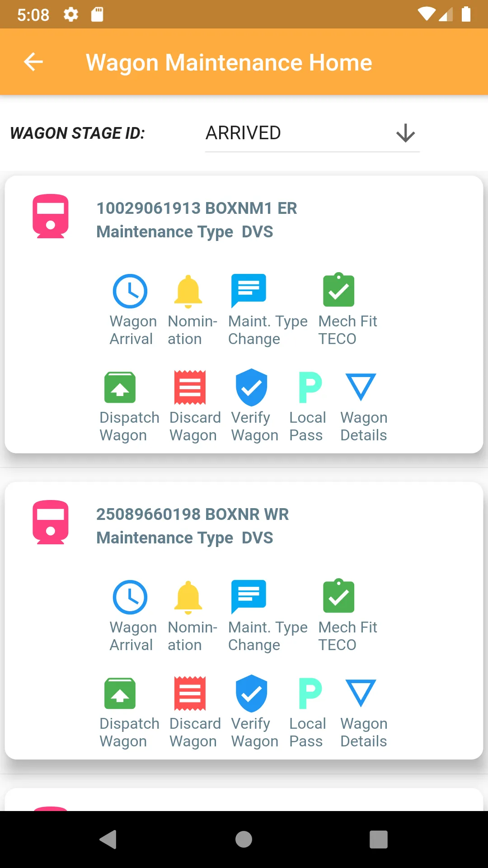This screenshot has width=488, height=868.
Task: Tap Android Recents square button
Action: [379, 840]
